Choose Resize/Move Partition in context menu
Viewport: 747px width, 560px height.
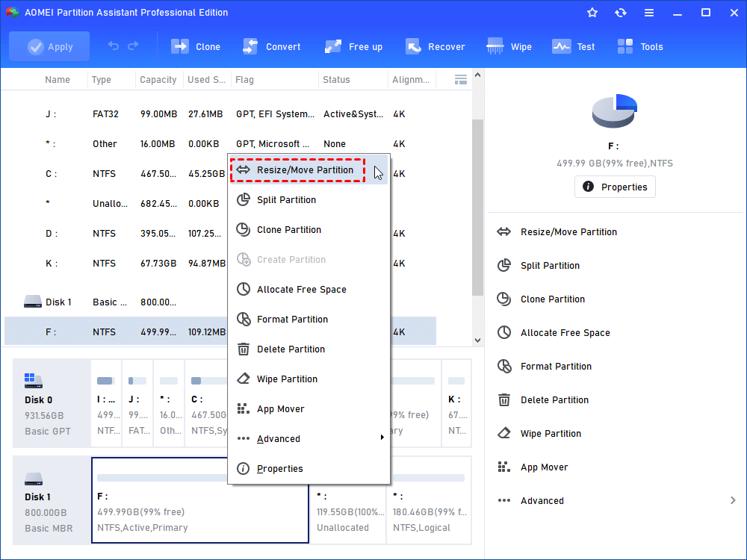309,170
